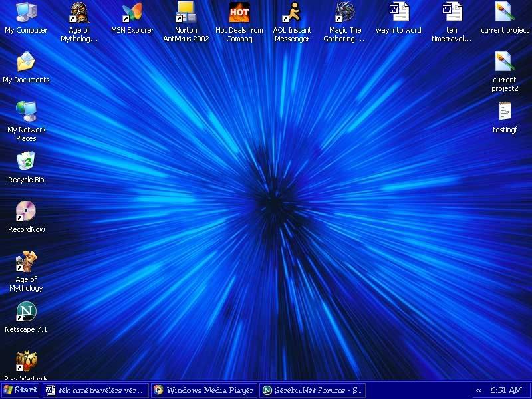The width and height of the screenshot is (532, 399).
Task: Expand hidden system tray icons chevron
Action: click(479, 390)
